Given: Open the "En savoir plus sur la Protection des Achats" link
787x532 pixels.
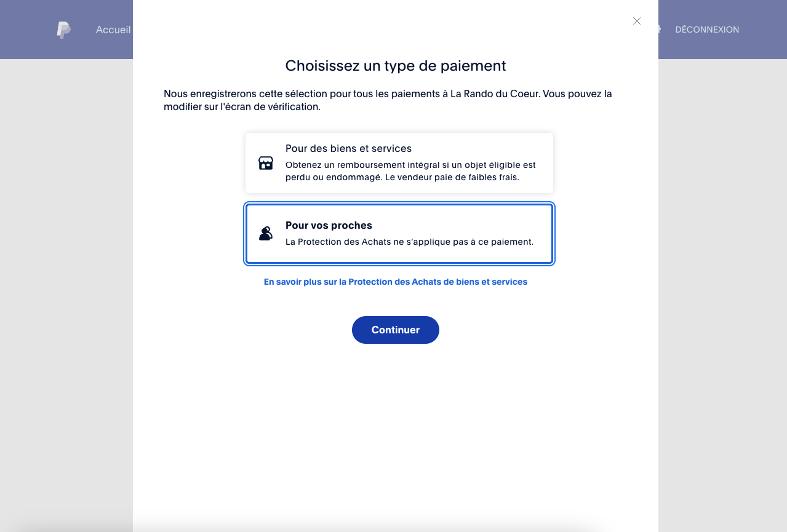Looking at the screenshot, I should 396,282.
